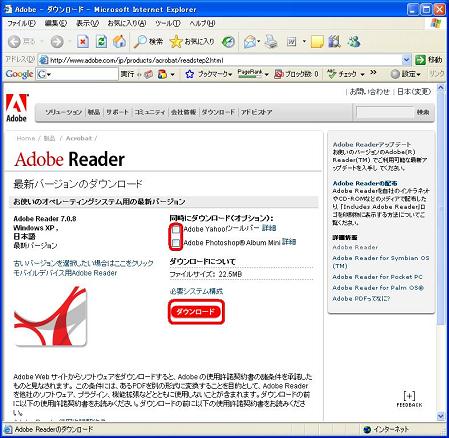Screen dimensions: 449x438
Task: Open the Google search box dropdown
Action: 49,74
